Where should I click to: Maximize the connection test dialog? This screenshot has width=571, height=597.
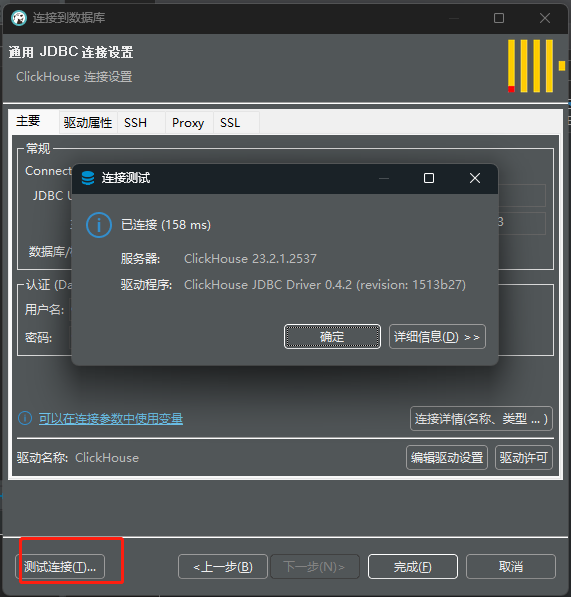point(429,178)
